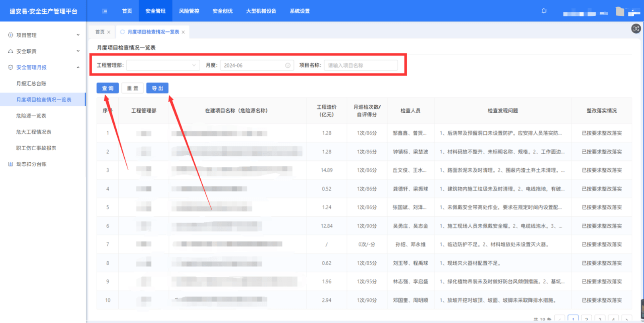This screenshot has width=644, height=323.
Task: Click the 动态扣分台账 sidebar icon
Action: click(10, 164)
